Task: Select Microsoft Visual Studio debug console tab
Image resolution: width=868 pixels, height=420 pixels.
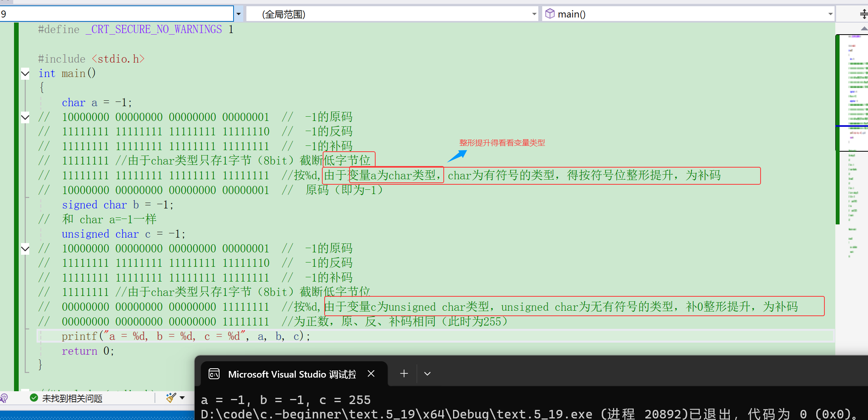Action: [x=292, y=374]
